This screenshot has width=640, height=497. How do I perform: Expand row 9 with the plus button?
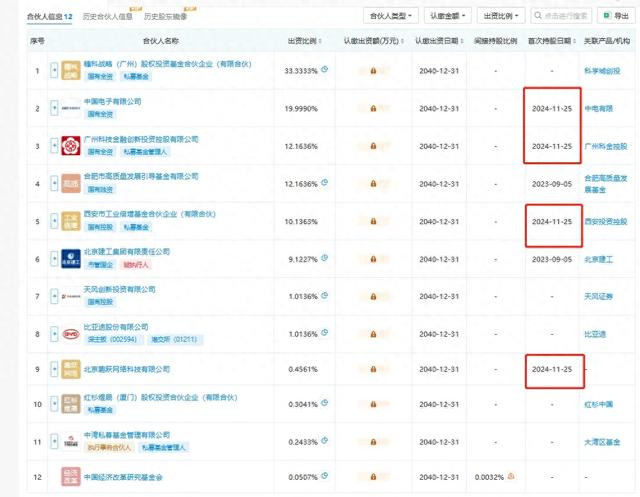pos(54,369)
